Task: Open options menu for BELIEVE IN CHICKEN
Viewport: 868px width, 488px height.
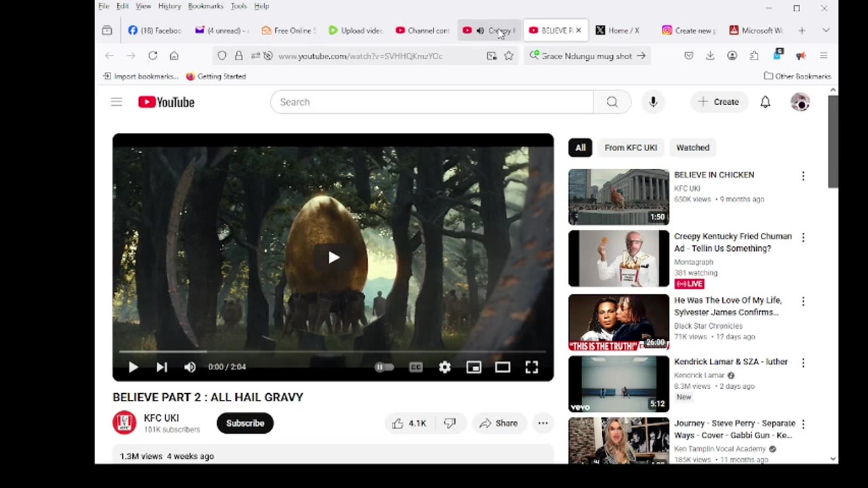Action: tap(803, 176)
